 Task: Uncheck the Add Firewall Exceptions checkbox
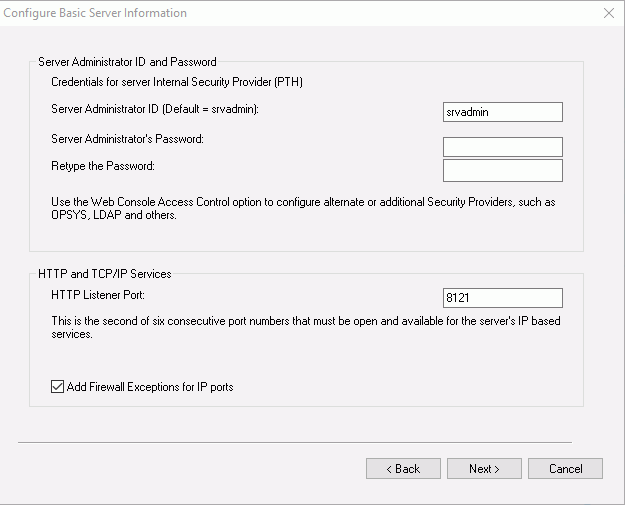pyautogui.click(x=57, y=387)
